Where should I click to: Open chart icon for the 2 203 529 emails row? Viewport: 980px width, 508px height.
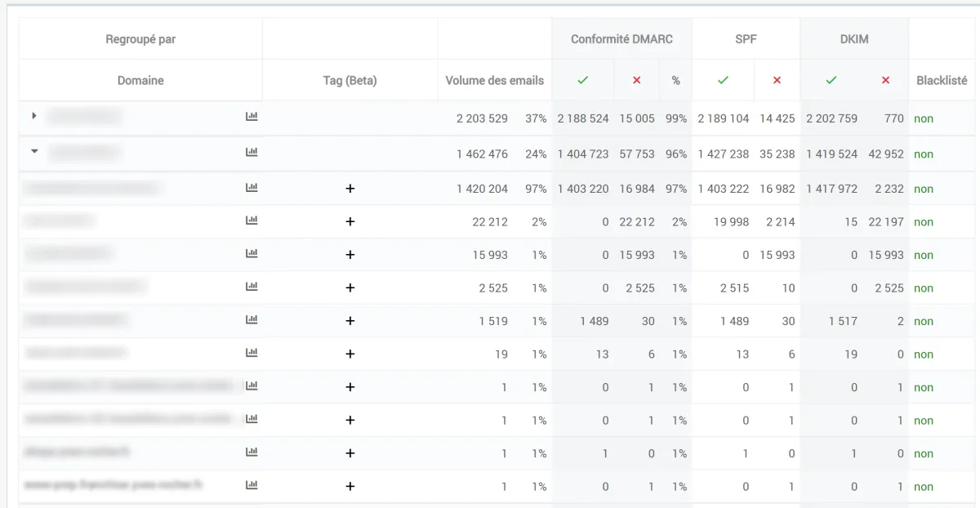pyautogui.click(x=252, y=117)
